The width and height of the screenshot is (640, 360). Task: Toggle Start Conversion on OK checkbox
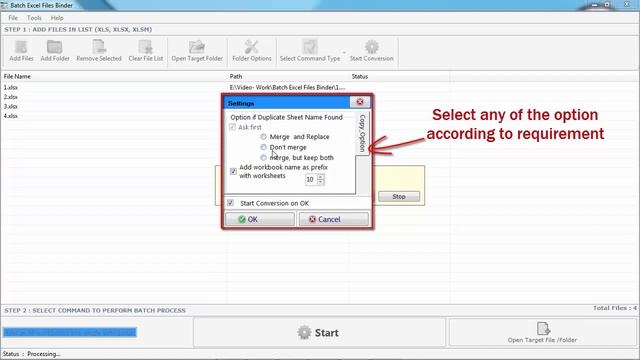(x=231, y=203)
